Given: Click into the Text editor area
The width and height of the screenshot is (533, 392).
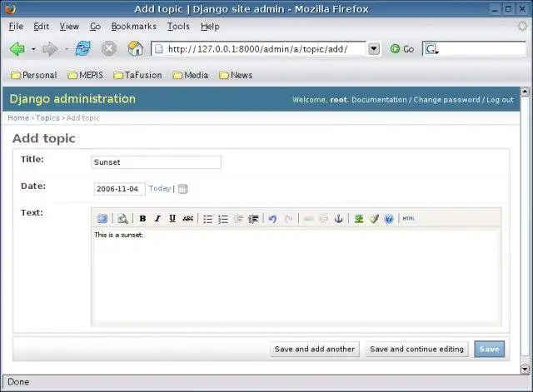Looking at the screenshot, I should [x=296, y=277].
